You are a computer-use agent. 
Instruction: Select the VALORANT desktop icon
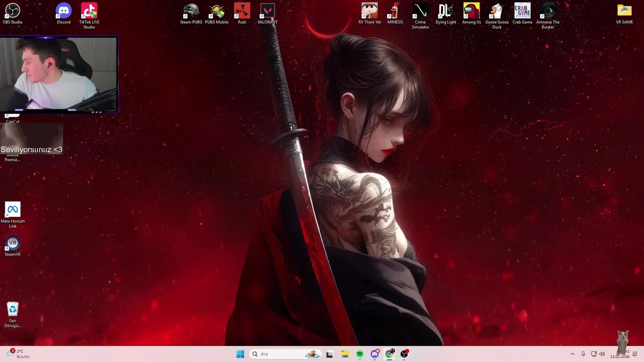pos(268,14)
